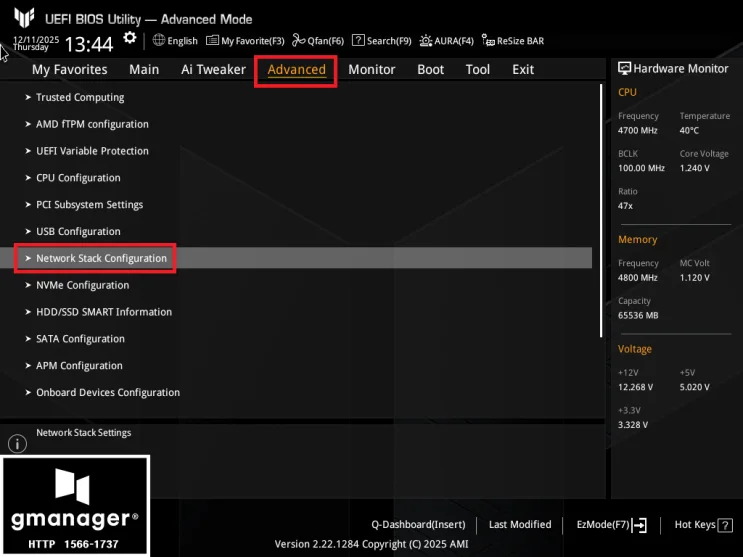Click the 12/11/2025 Thursday date
The image size is (743, 557).
pos(36,43)
